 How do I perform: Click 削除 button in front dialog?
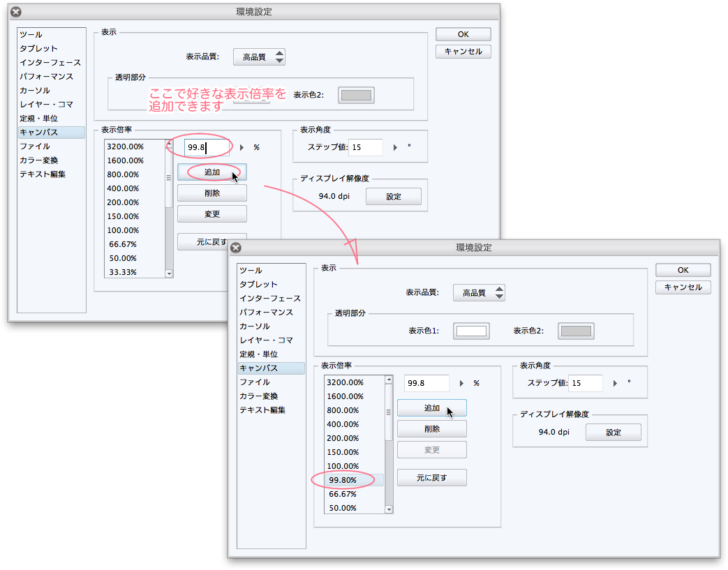point(432,429)
